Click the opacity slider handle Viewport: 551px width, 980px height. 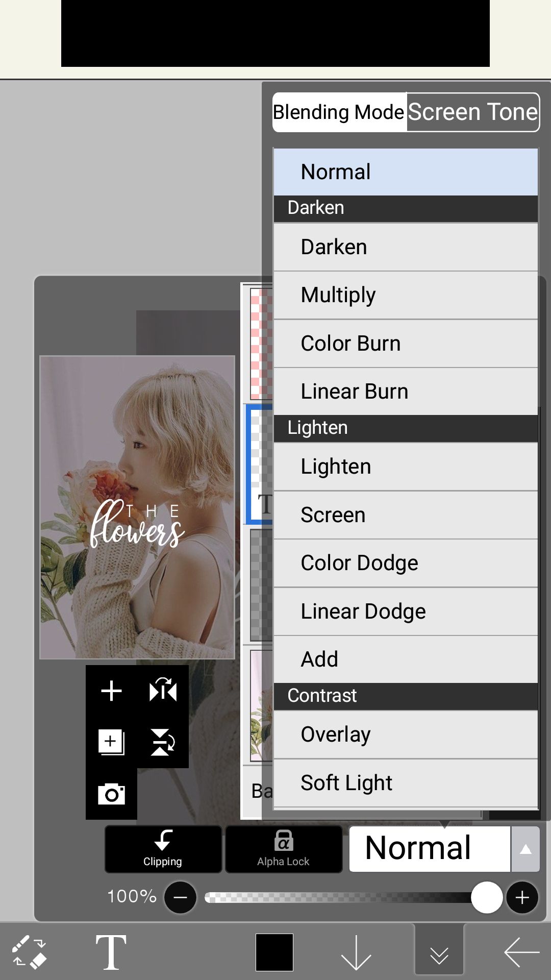pos(487,897)
